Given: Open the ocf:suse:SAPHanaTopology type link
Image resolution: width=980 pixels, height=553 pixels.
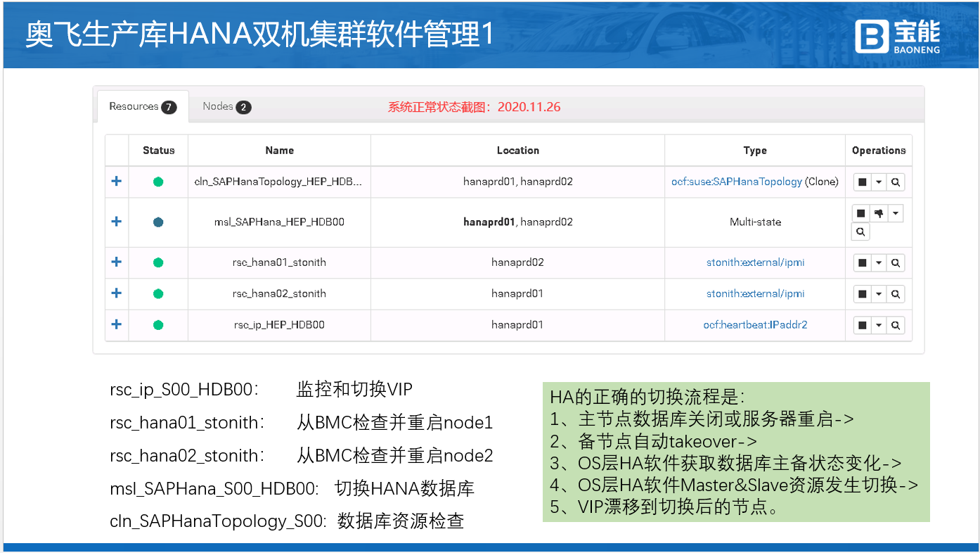Looking at the screenshot, I should pos(737,182).
